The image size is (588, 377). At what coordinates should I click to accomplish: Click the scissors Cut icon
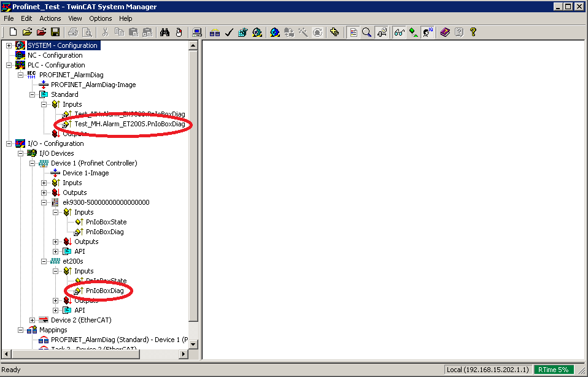[x=106, y=32]
